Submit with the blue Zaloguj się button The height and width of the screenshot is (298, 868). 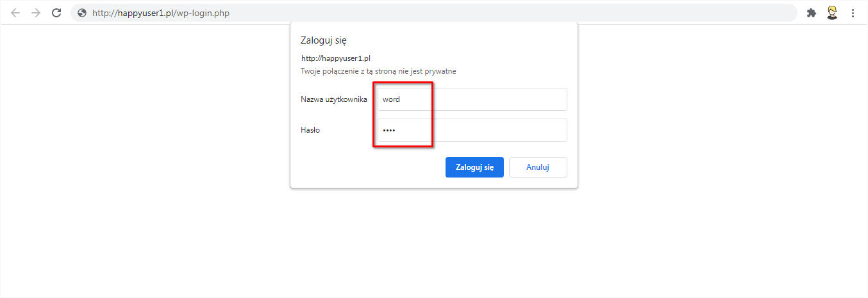point(474,167)
